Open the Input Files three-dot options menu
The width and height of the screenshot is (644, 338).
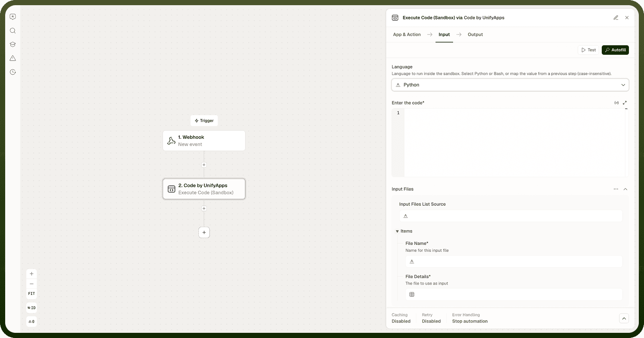tap(616, 189)
